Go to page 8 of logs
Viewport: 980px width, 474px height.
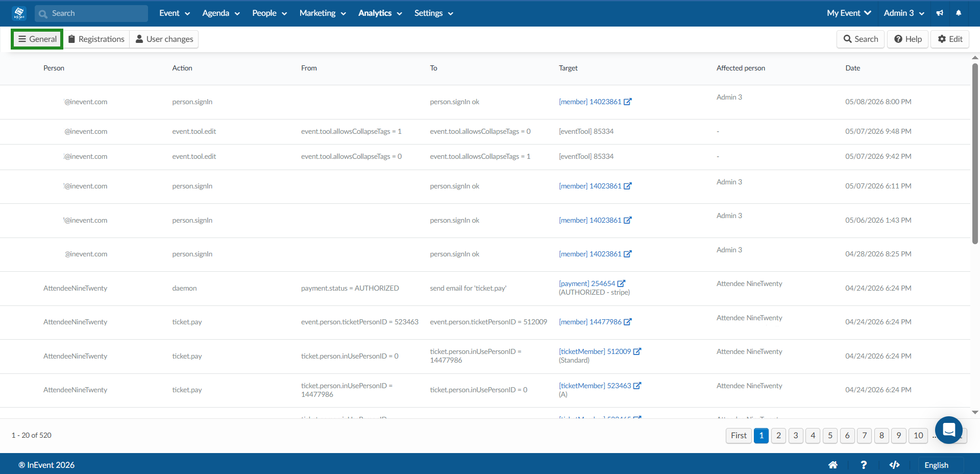coord(881,435)
